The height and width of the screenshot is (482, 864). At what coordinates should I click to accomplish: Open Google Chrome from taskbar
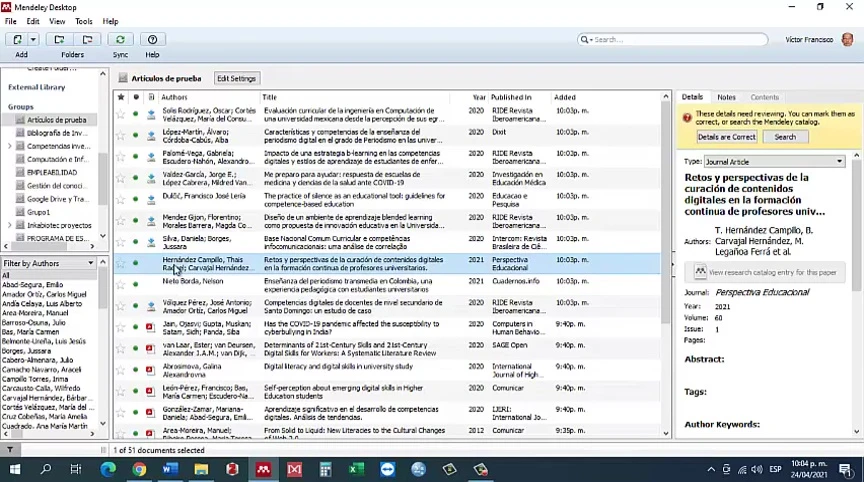point(139,469)
